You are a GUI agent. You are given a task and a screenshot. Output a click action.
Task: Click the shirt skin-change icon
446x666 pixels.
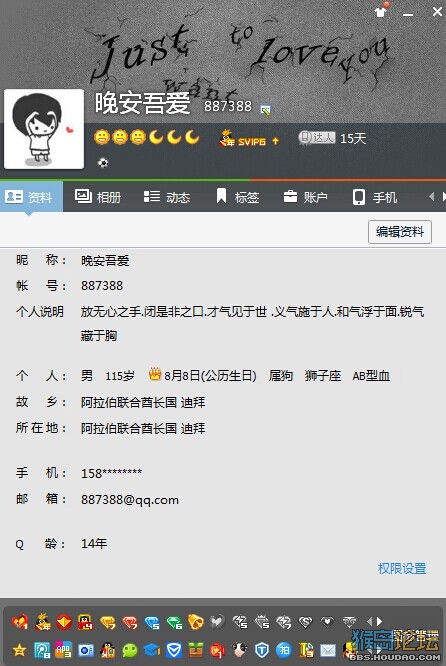pyautogui.click(x=381, y=10)
